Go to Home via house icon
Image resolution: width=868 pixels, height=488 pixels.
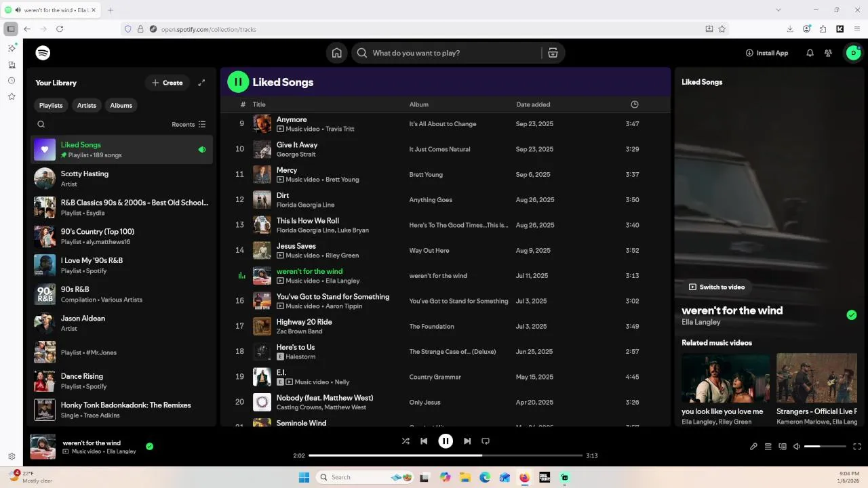coord(336,53)
